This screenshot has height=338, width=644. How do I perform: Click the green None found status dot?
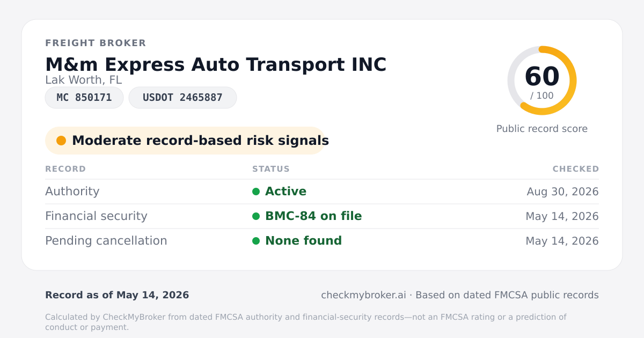point(256,241)
